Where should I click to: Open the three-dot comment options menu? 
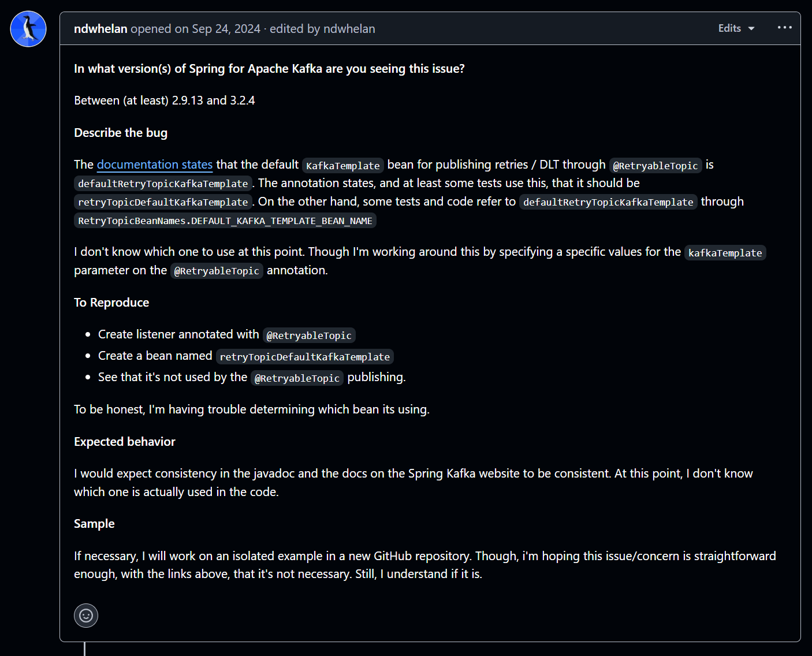pyautogui.click(x=784, y=28)
